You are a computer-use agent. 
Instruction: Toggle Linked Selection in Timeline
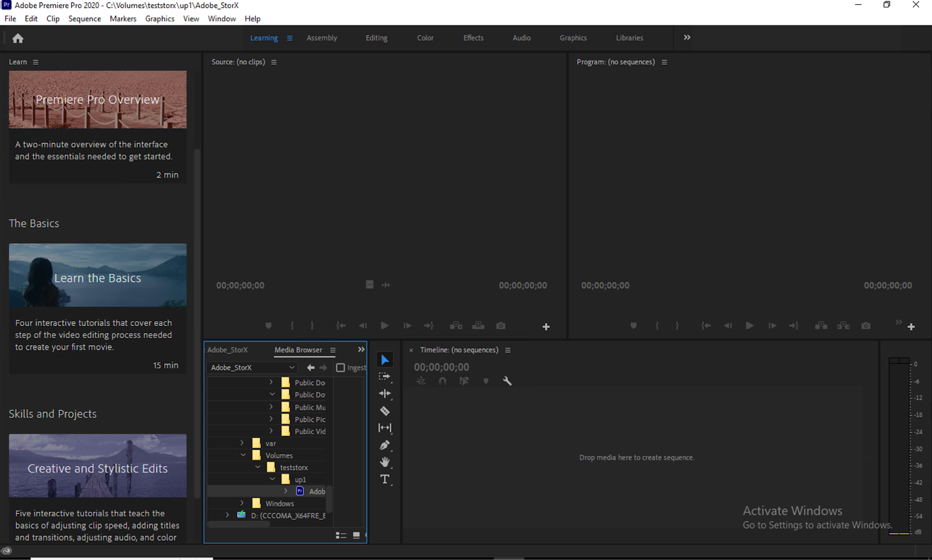pyautogui.click(x=464, y=381)
